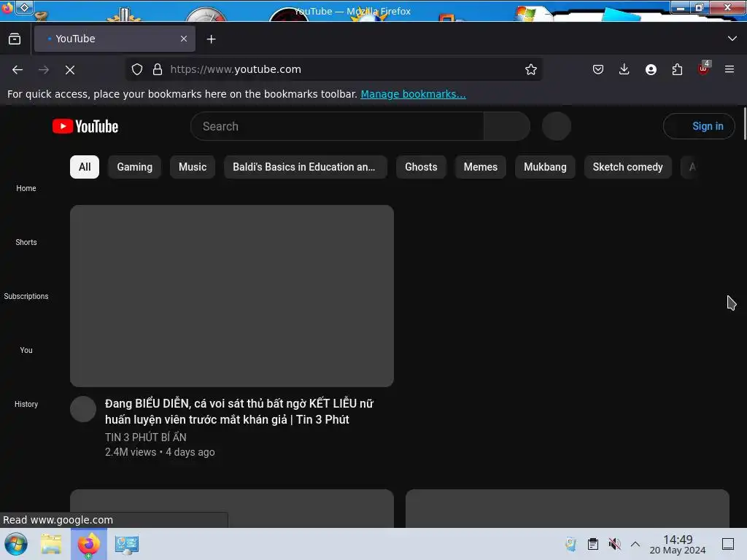Open the clipboard tray icon
Viewport: 747px width, 560px height.
(592, 544)
